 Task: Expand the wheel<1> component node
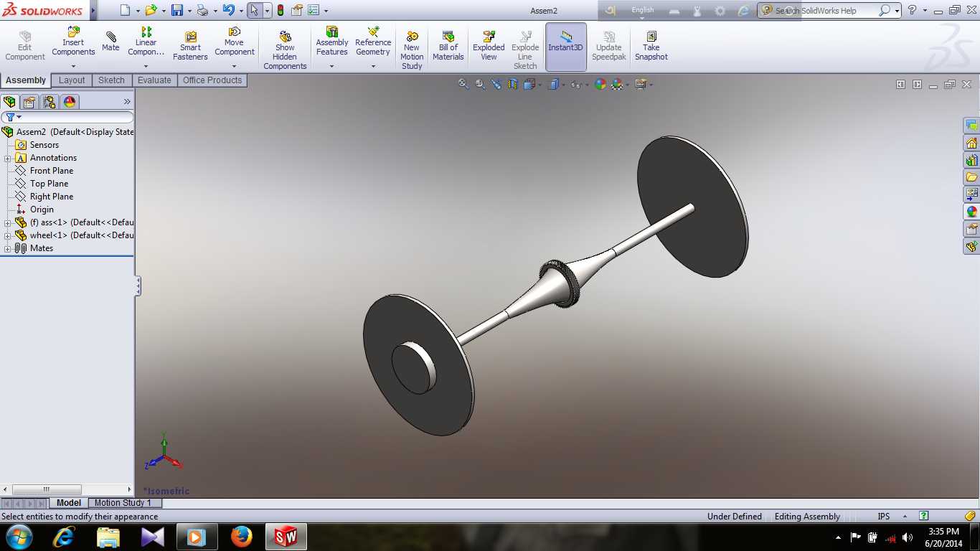coord(8,236)
